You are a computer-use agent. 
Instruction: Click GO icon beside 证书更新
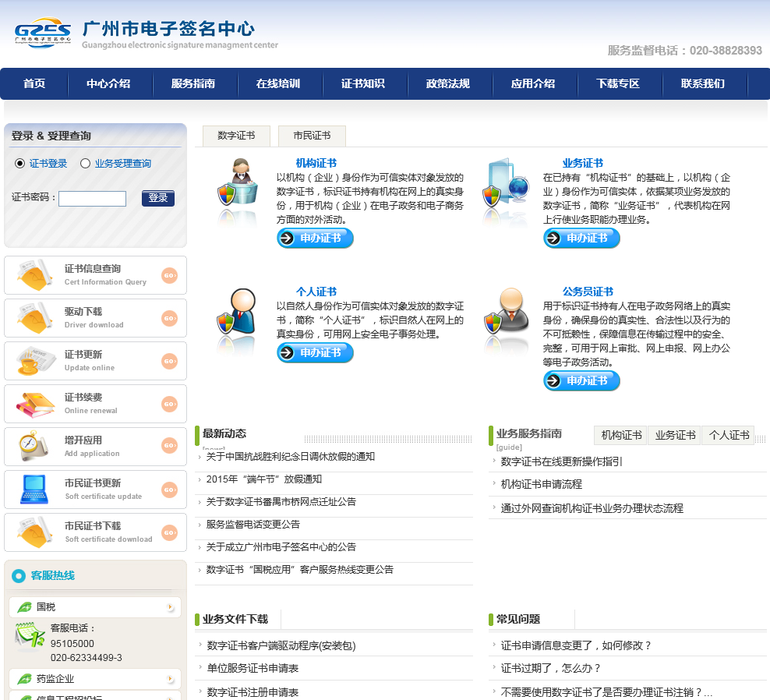(169, 361)
